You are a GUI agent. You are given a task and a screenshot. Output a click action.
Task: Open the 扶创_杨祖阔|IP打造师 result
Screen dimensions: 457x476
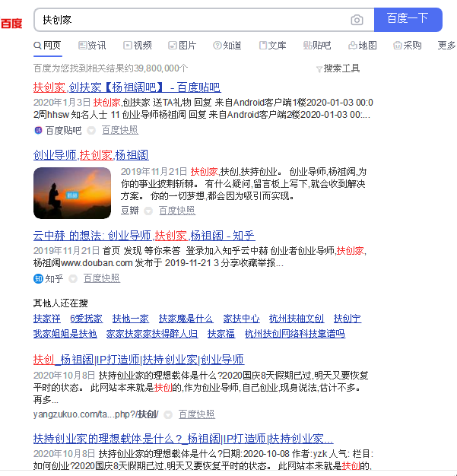point(138,360)
